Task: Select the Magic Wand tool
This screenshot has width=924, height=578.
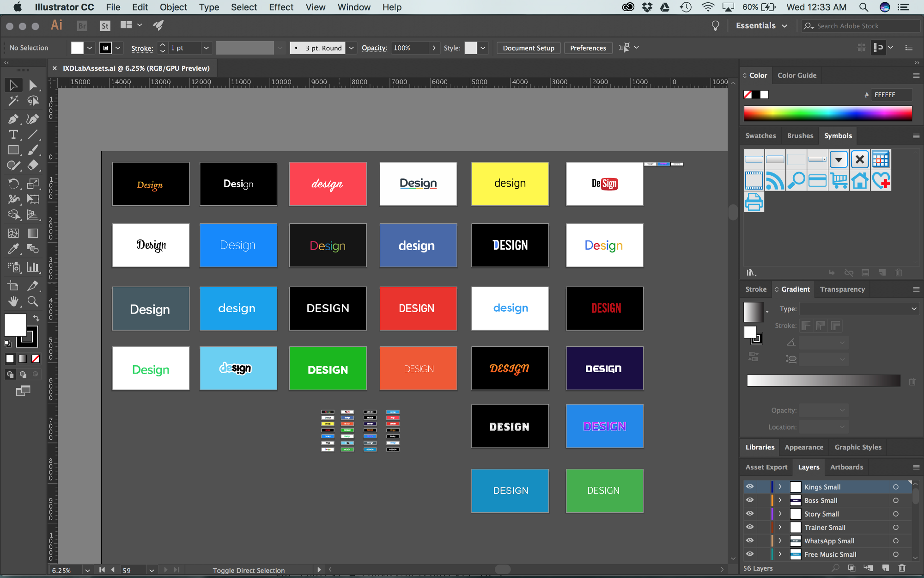Action: pos(13,100)
